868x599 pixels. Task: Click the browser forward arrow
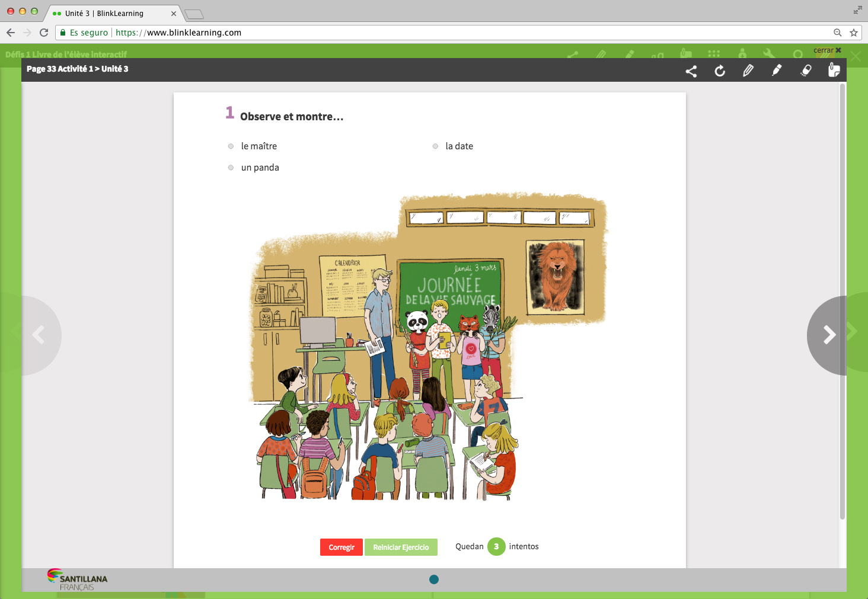27,33
